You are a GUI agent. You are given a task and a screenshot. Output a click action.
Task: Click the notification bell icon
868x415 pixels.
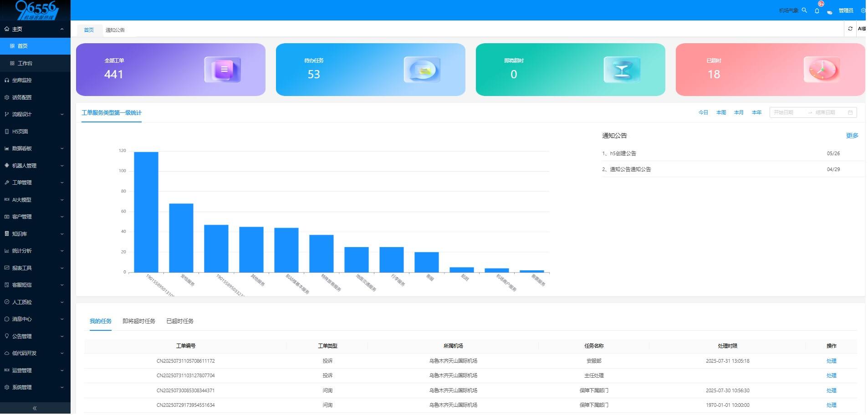click(817, 10)
